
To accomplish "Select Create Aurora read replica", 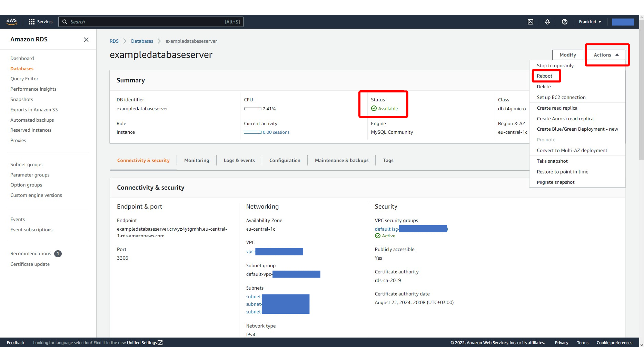I will tap(565, 119).
